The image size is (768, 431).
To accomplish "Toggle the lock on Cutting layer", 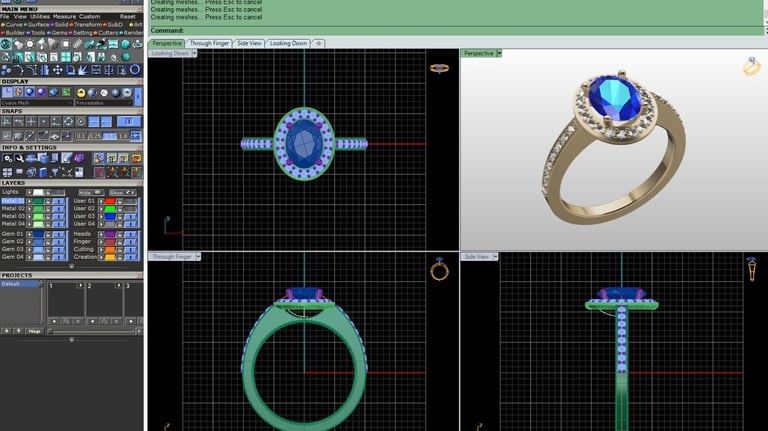I will click(x=120, y=249).
